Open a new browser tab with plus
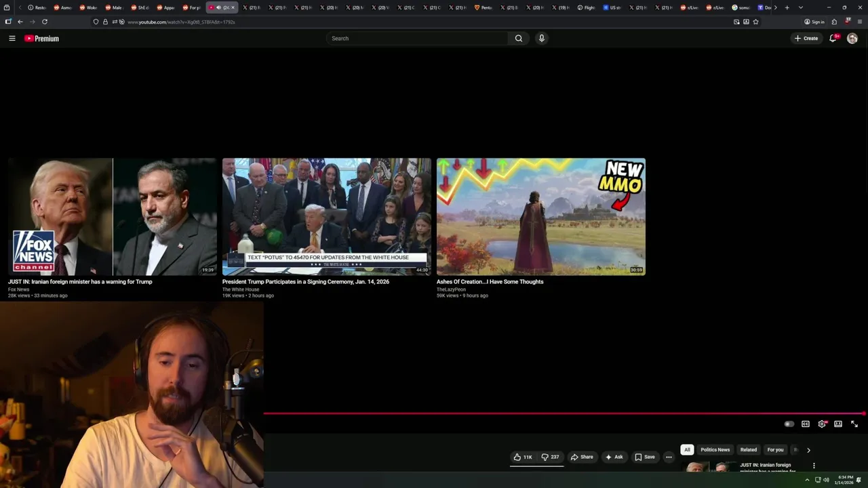The height and width of the screenshot is (488, 868). point(787,7)
